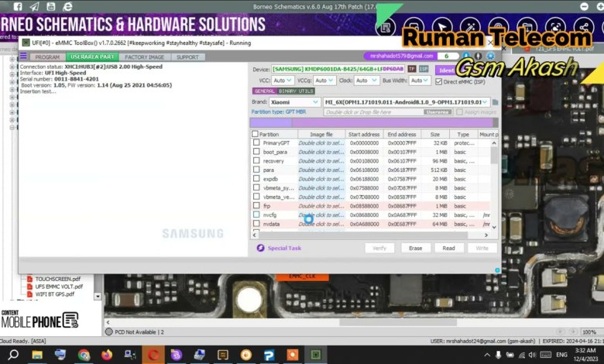Image resolution: width=604 pixels, height=364 pixels.
Task: Open the VCC voltage dropdown
Action: coord(283,80)
